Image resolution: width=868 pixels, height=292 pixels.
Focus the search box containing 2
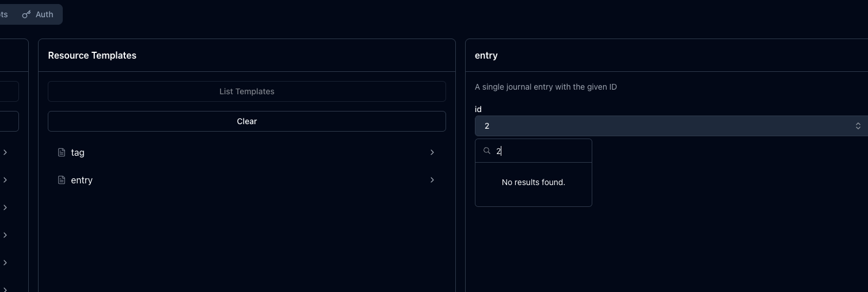tap(540, 151)
